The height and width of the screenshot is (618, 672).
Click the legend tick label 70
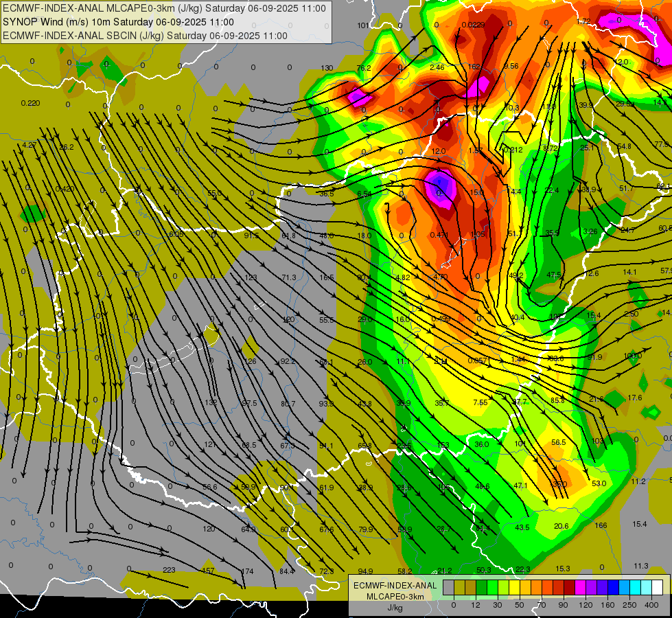pos(542,605)
